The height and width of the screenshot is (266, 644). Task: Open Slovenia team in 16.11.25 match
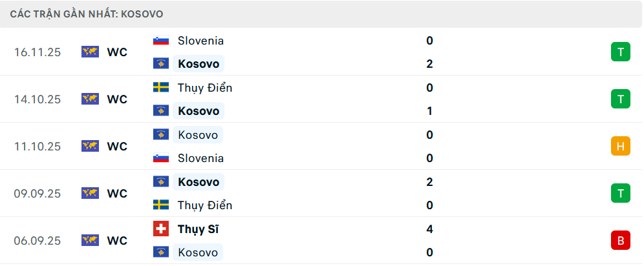[200, 41]
